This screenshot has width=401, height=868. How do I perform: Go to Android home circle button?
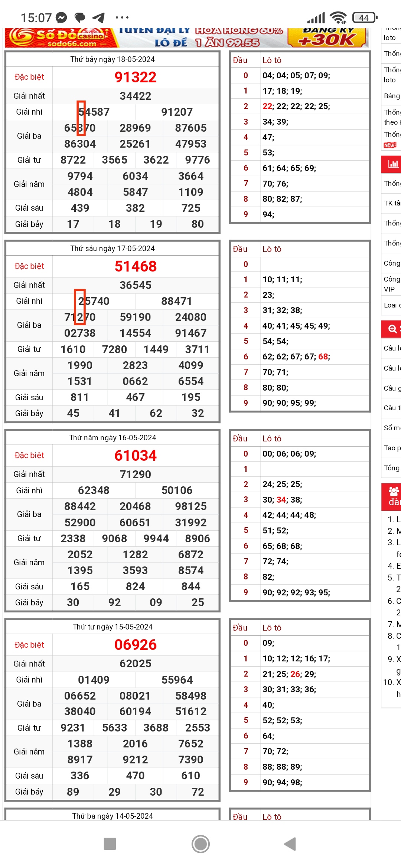pos(200,844)
